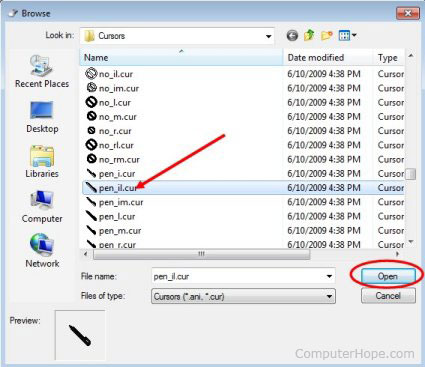Click the vertical scrollbar thumb
Image resolution: width=425 pixels, height=367 pixels.
[411, 174]
